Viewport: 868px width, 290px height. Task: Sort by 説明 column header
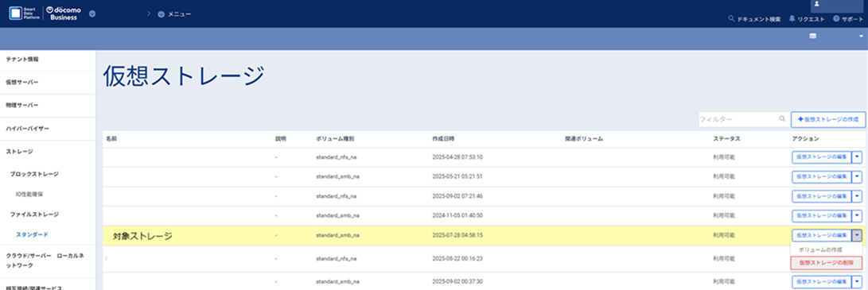(281, 139)
